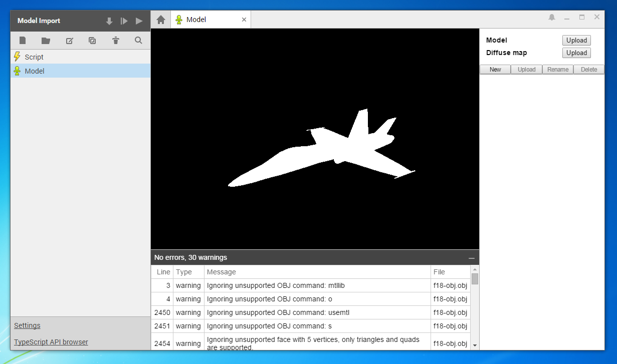Click the green figure icon in the Model row

18,71
